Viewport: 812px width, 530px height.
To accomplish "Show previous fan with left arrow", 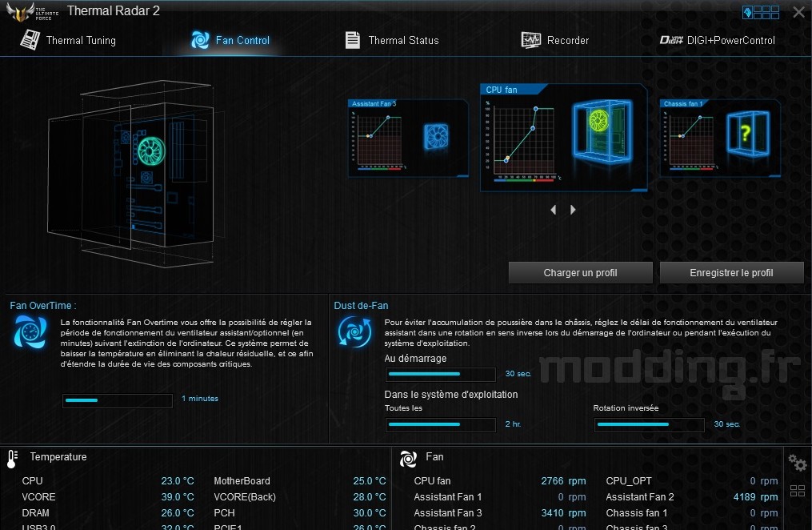I will pyautogui.click(x=554, y=210).
